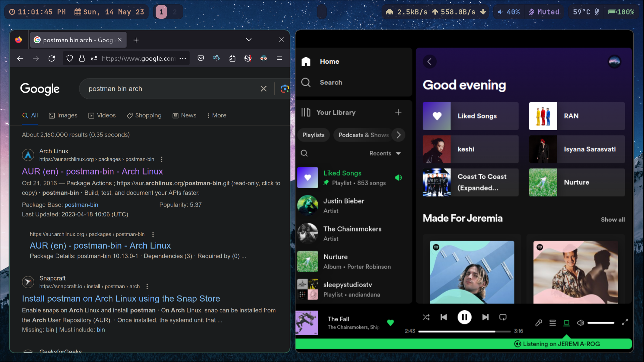644x362 pixels.
Task: Click the Google search input field
Action: coord(171,89)
